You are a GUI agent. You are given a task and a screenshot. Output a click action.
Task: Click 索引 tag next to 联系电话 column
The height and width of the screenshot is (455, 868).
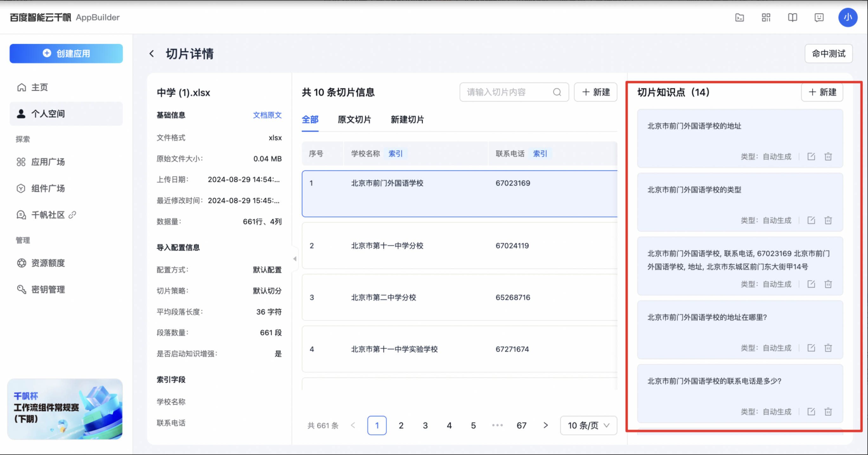pyautogui.click(x=540, y=154)
